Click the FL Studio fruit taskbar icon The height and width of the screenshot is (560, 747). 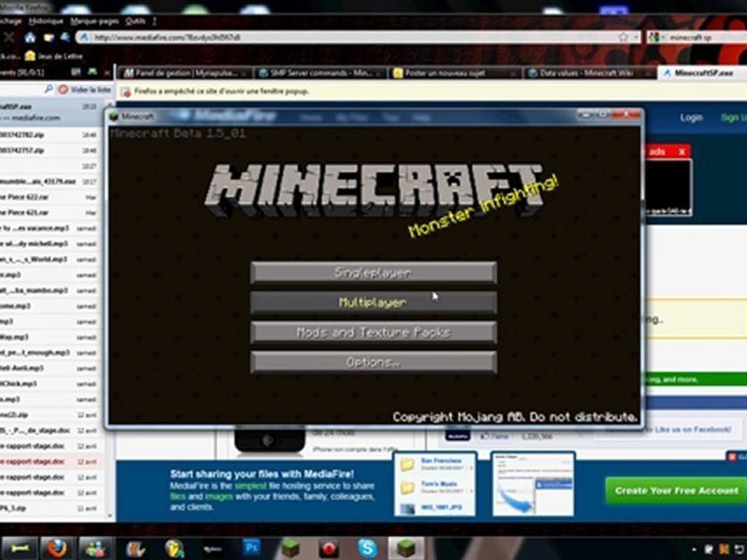pyautogui.click(x=174, y=549)
